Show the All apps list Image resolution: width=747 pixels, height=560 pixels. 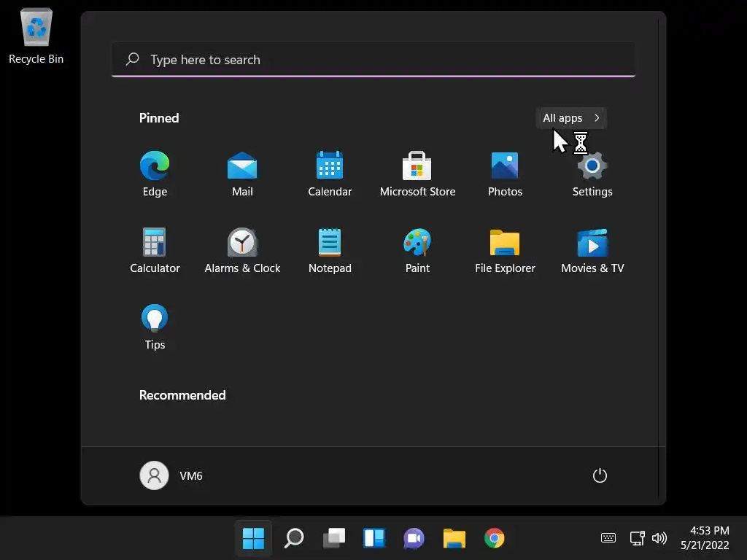[x=571, y=118]
